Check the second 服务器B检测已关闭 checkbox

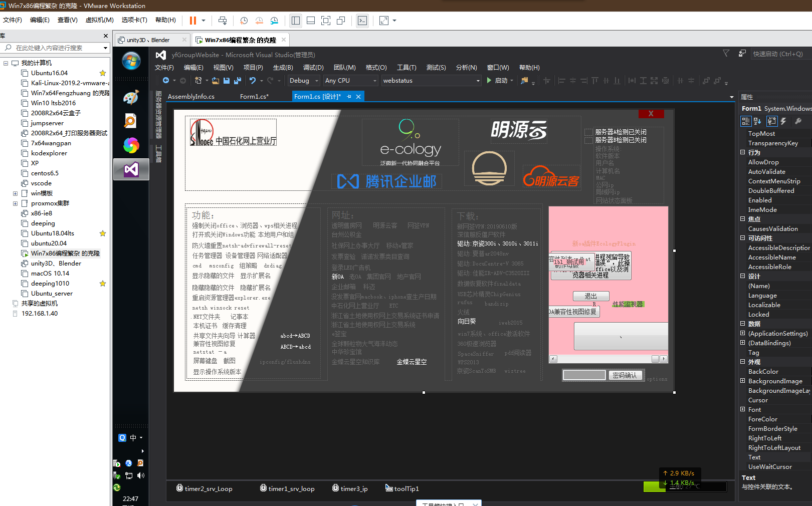pyautogui.click(x=589, y=140)
